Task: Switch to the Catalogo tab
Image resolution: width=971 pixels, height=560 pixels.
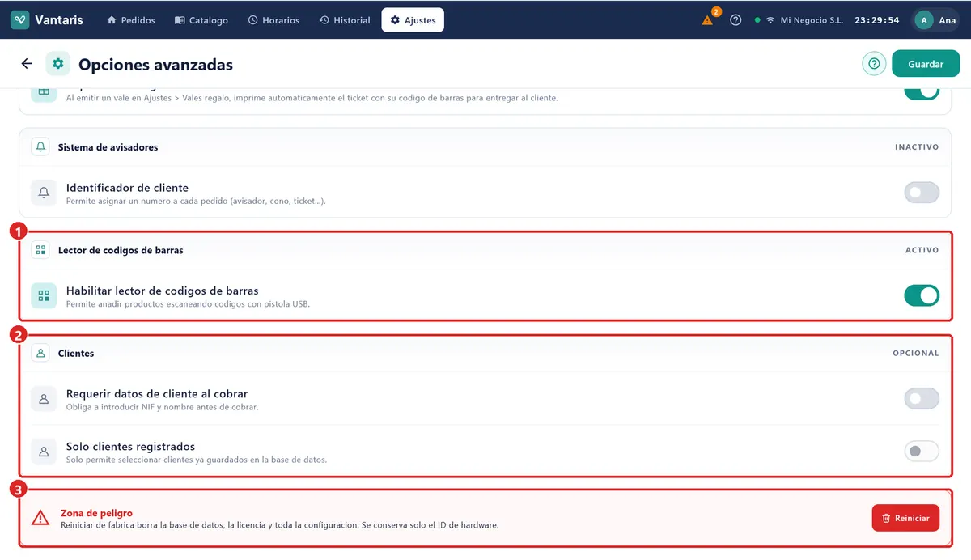Action: click(201, 20)
